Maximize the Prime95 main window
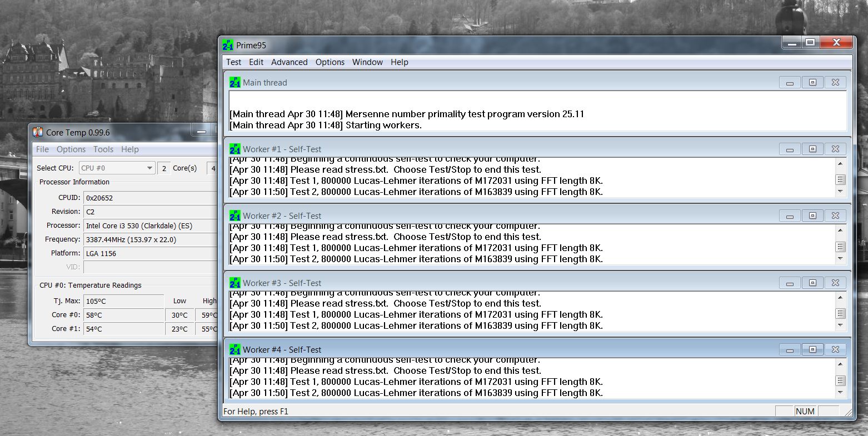This screenshot has height=436, width=868. tap(810, 43)
